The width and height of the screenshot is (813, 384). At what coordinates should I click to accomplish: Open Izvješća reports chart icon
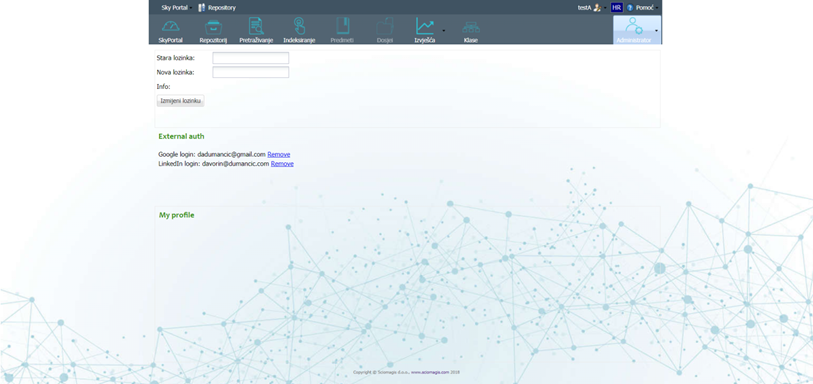tap(425, 26)
